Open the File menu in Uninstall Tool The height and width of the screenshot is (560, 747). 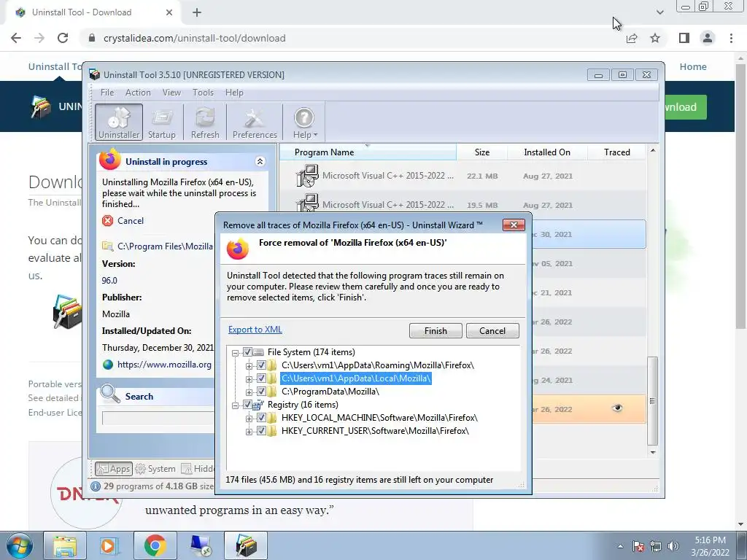pos(107,93)
